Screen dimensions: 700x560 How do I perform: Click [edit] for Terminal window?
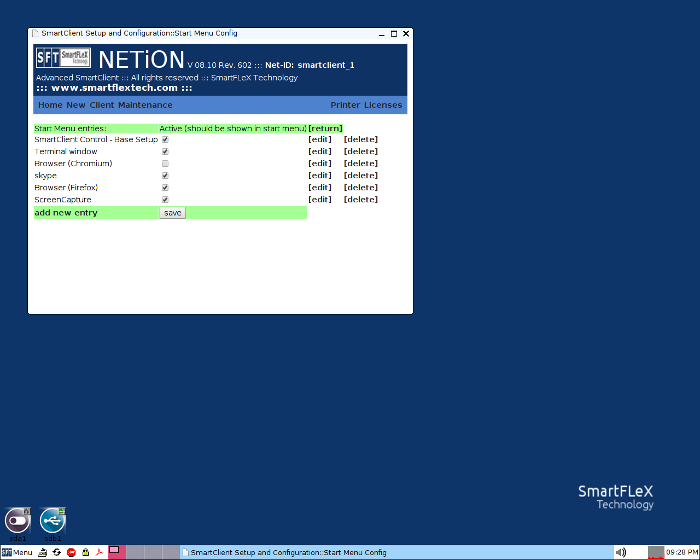[x=320, y=152]
